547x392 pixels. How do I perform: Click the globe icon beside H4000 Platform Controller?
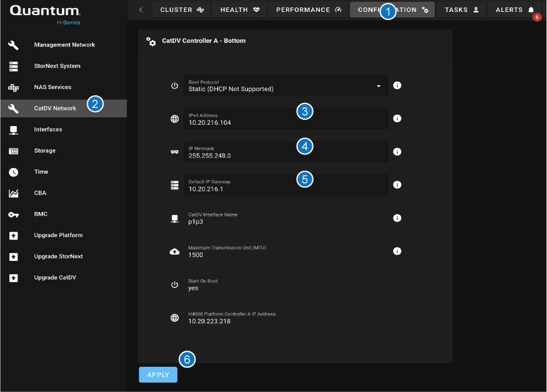pyautogui.click(x=174, y=318)
